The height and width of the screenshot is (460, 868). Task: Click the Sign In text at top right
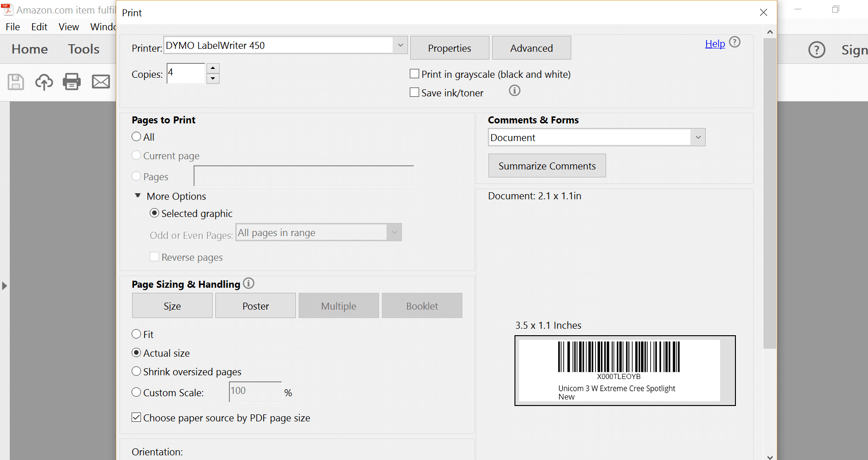tap(854, 49)
